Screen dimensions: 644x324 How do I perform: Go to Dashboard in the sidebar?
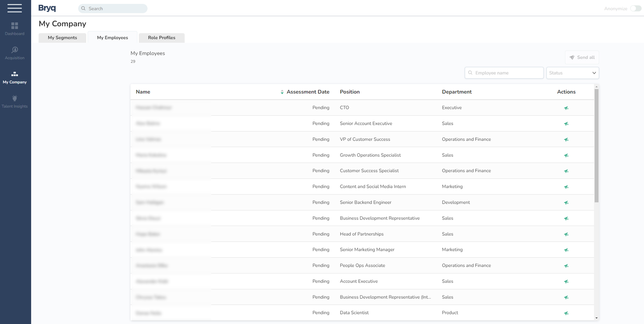coord(14,29)
